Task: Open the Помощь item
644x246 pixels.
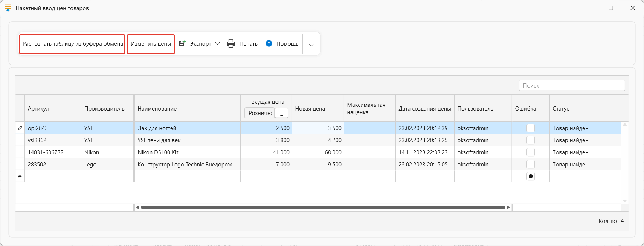Action: (282, 44)
